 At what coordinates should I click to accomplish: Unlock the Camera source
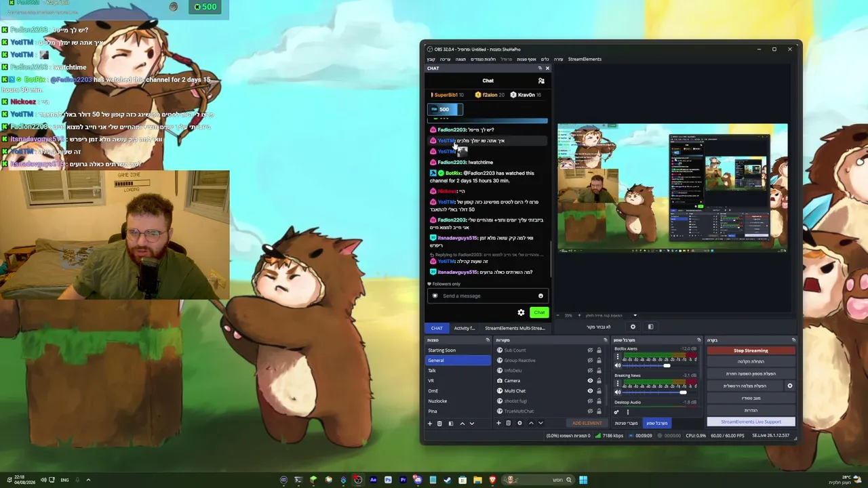click(599, 381)
